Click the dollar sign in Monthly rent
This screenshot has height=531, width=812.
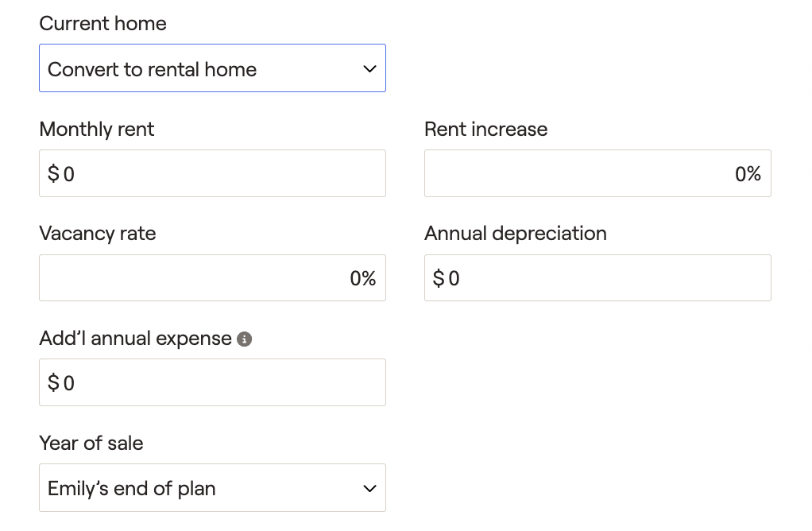53,174
